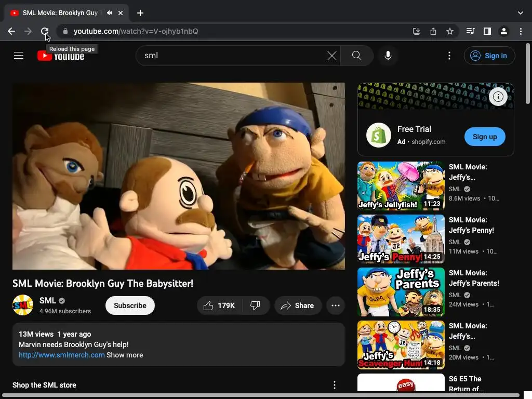
Task: Open 'SML Movie: Jeffy's Parents!' title
Action: click(x=474, y=278)
